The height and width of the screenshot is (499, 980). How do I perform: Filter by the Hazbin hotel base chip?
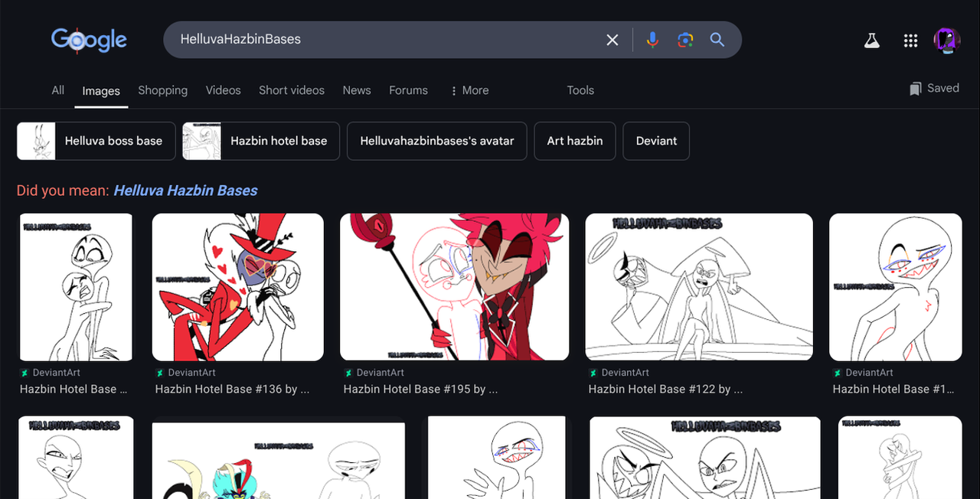point(261,141)
